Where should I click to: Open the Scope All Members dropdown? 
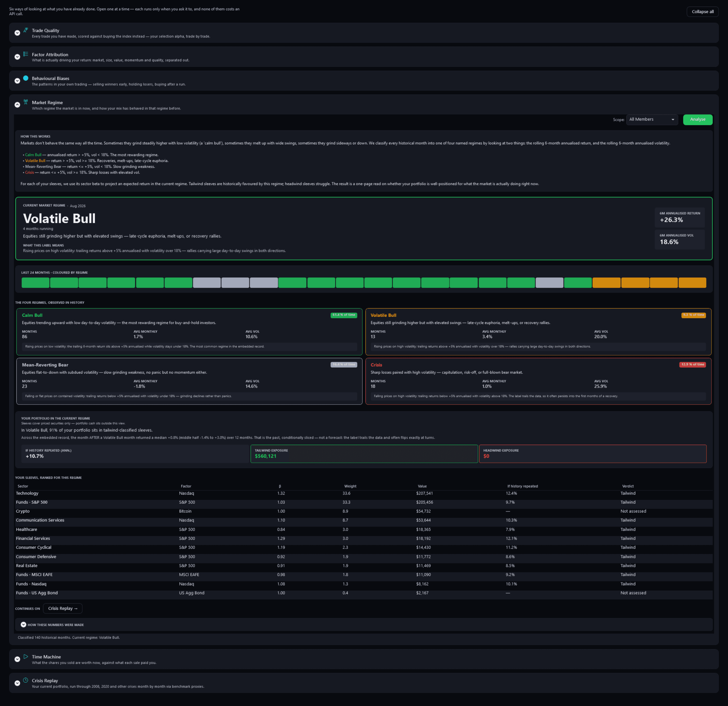click(652, 119)
